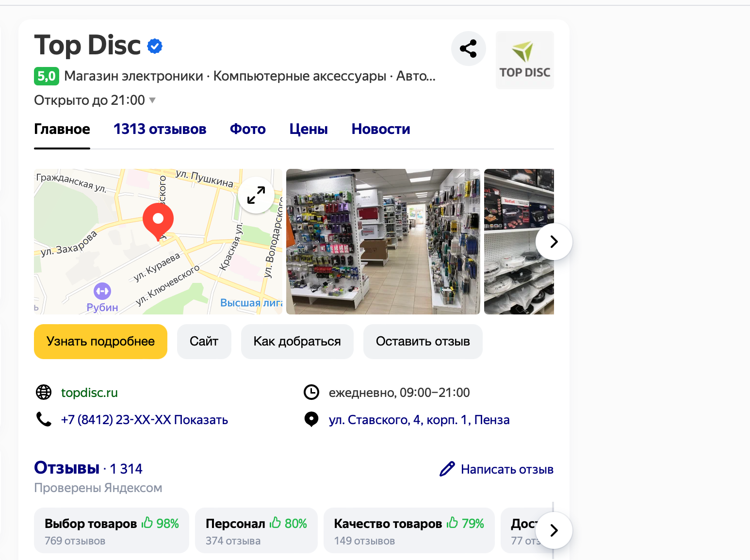
Task: Select the Выбор товаров 98% filter
Action: click(x=112, y=530)
